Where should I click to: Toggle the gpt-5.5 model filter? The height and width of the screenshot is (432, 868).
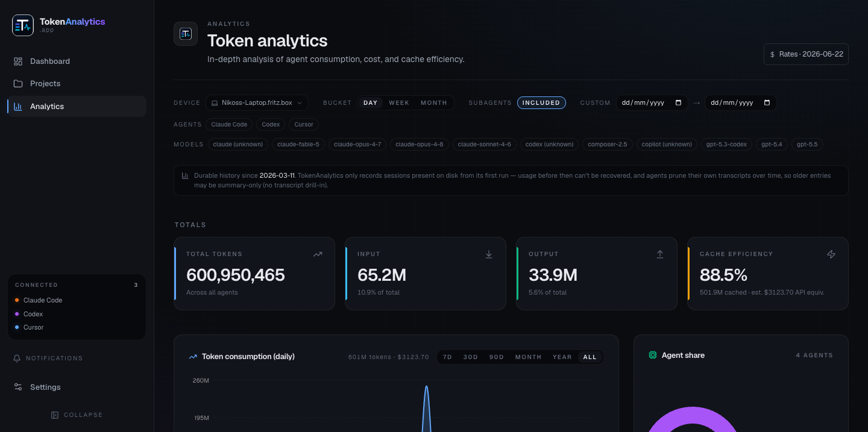807,145
